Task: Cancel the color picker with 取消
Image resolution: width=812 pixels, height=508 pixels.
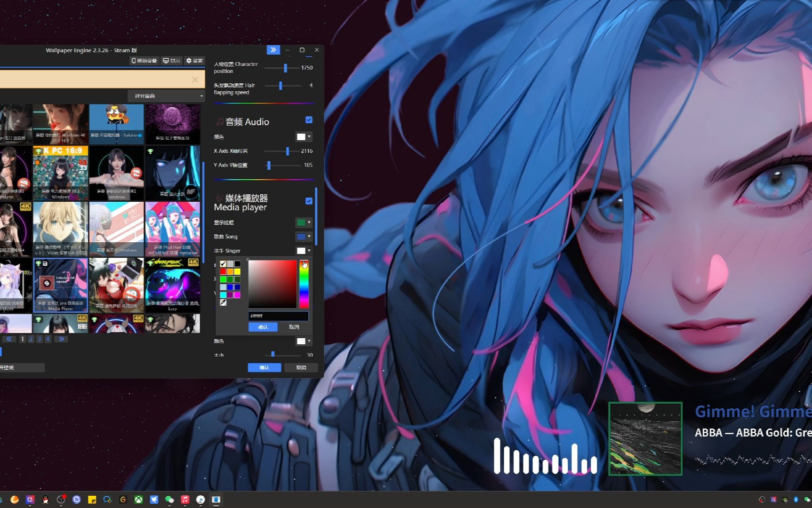Action: [294, 327]
